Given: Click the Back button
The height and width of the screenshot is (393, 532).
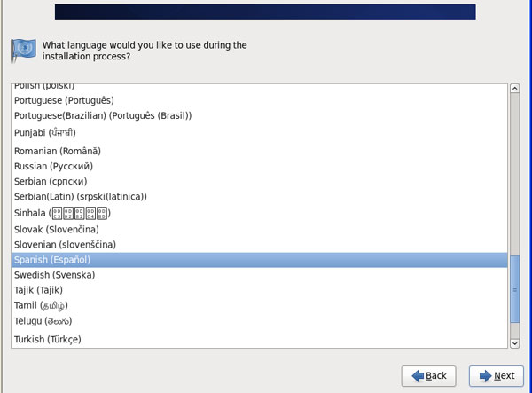Looking at the screenshot, I should click(x=428, y=375).
